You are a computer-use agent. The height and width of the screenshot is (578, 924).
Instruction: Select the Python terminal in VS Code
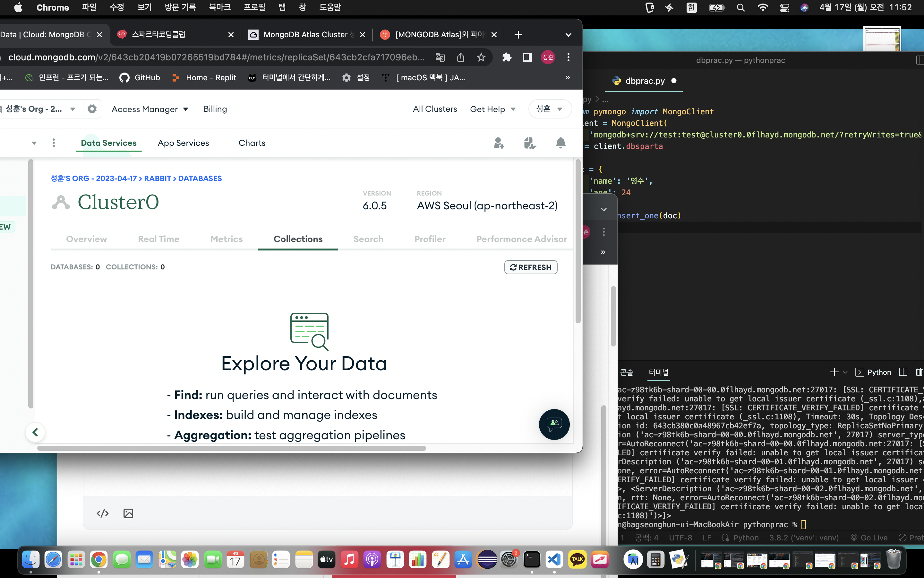coord(873,372)
